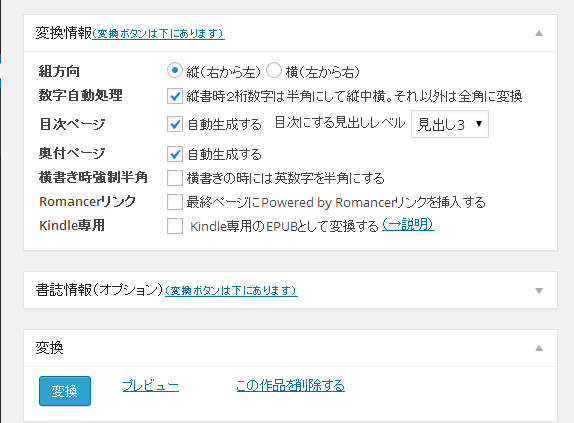Click the 数字自動処理 label text
574x423 pixels.
pyautogui.click(x=81, y=95)
